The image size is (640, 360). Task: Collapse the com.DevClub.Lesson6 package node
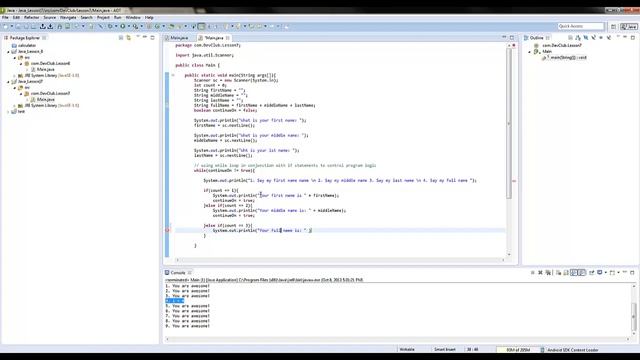(21, 64)
